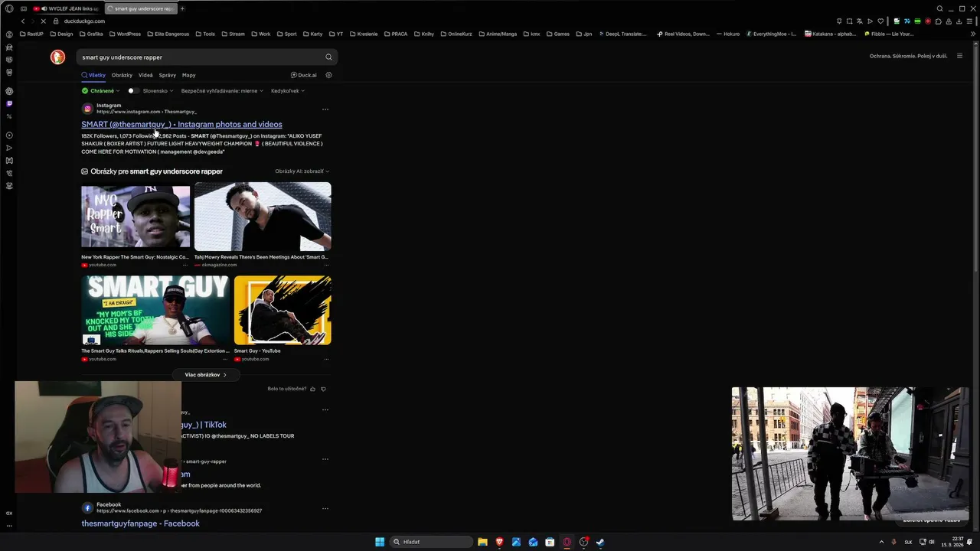The image size is (980, 551).
Task: Click the translate page icon
Action: click(860, 21)
